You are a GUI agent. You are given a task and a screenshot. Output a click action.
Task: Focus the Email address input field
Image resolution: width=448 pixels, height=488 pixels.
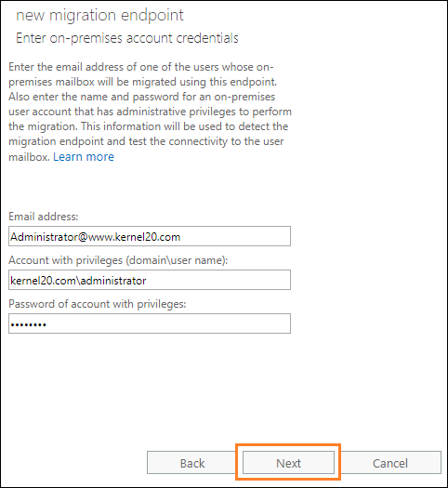pos(150,236)
